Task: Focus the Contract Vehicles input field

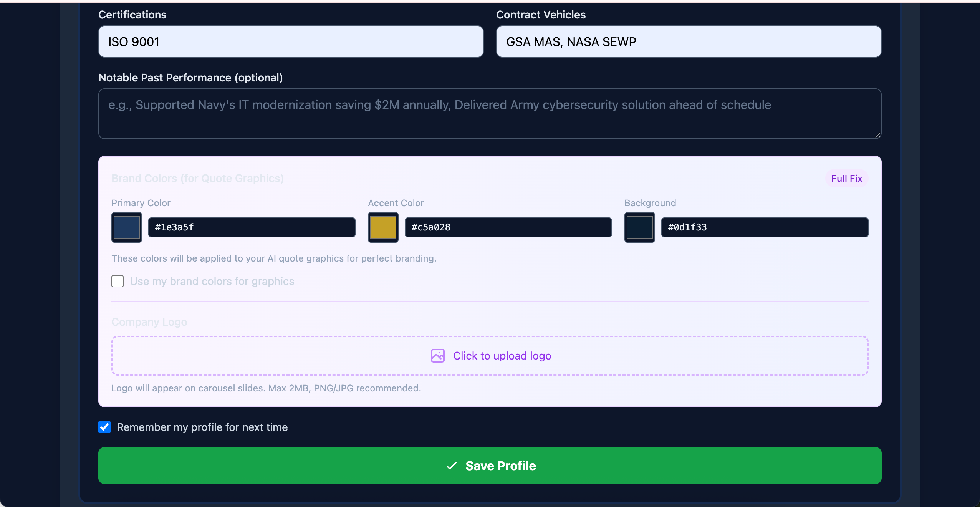Action: (688, 41)
